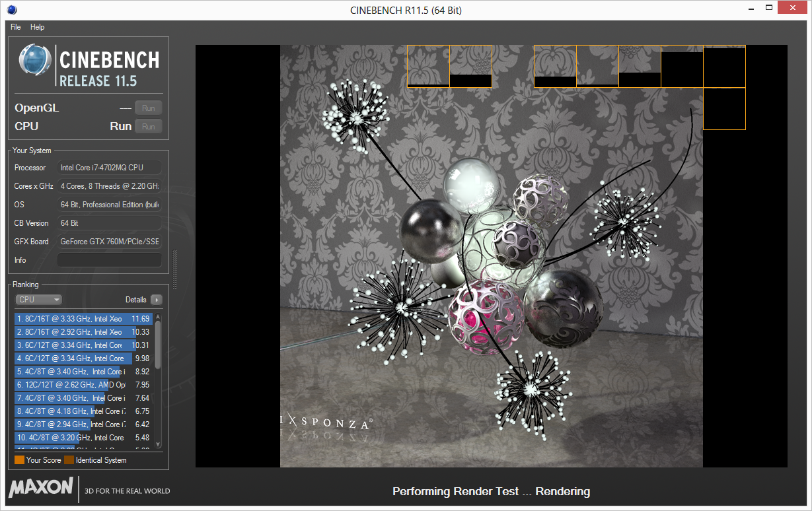The height and width of the screenshot is (511, 812).
Task: Click the Processor field showing Intel Core i7-4702MQ
Action: click(110, 168)
